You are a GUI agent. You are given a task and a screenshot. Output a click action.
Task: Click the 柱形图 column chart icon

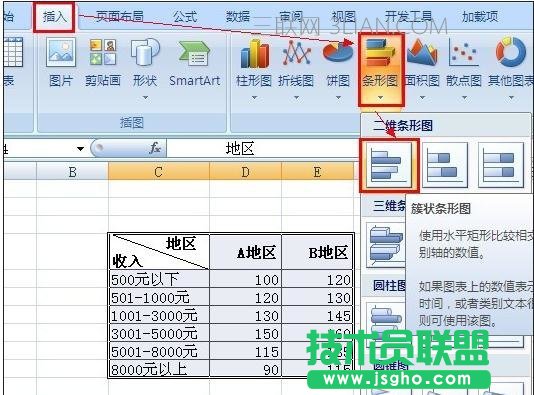click(254, 53)
